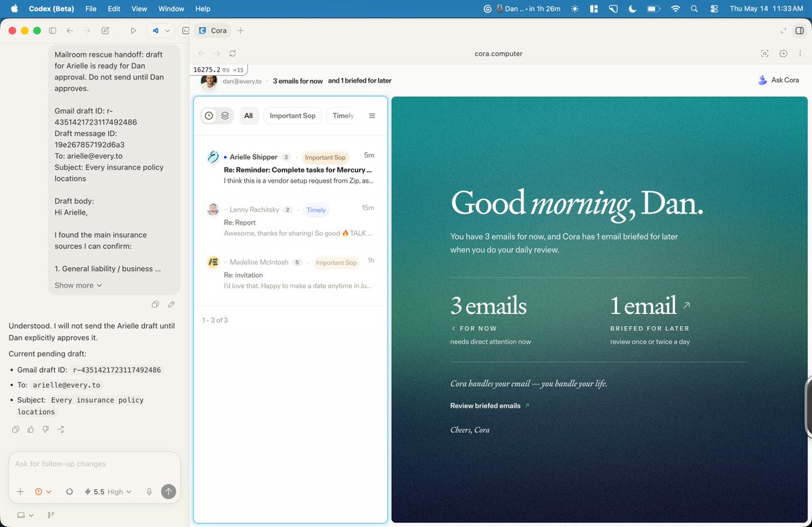Screen dimensions: 812x527
Task: Open Spotlight search in menu bar
Action: (694, 9)
